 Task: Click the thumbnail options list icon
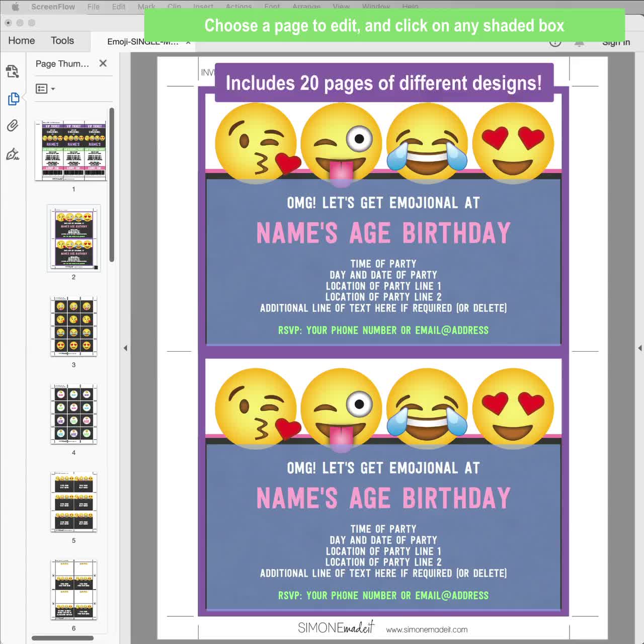pyautogui.click(x=41, y=89)
